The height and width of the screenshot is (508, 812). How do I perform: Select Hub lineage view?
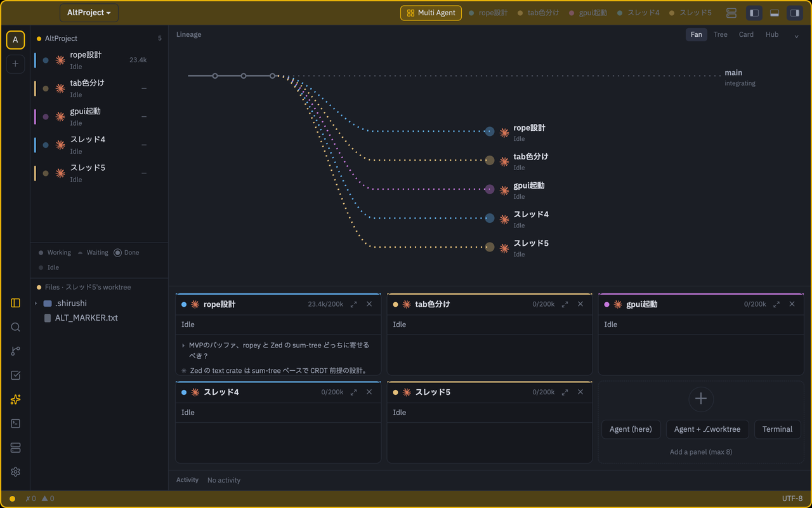coord(772,34)
